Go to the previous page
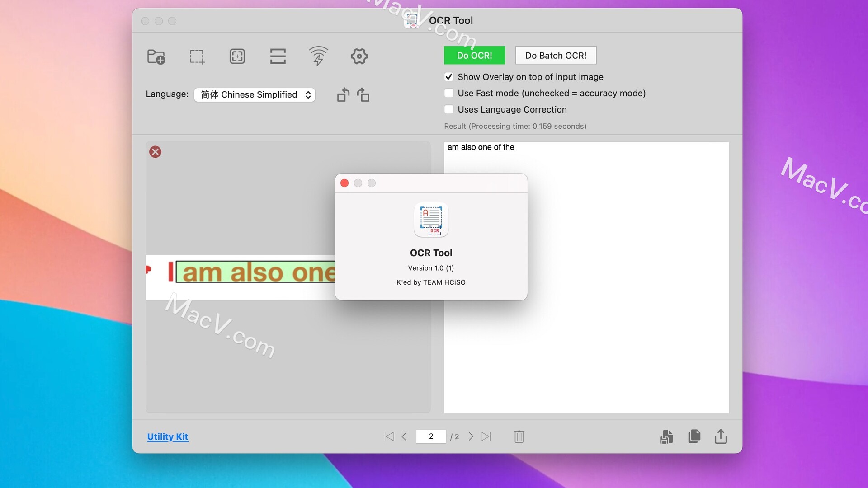 pyautogui.click(x=404, y=436)
